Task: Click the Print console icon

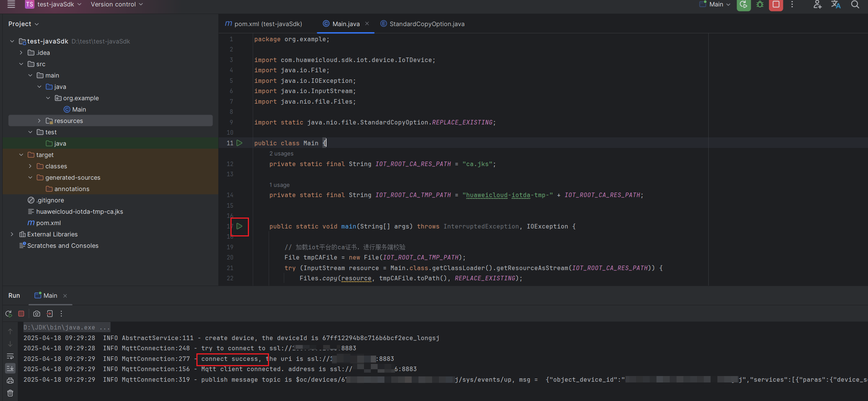Action: pos(10,381)
